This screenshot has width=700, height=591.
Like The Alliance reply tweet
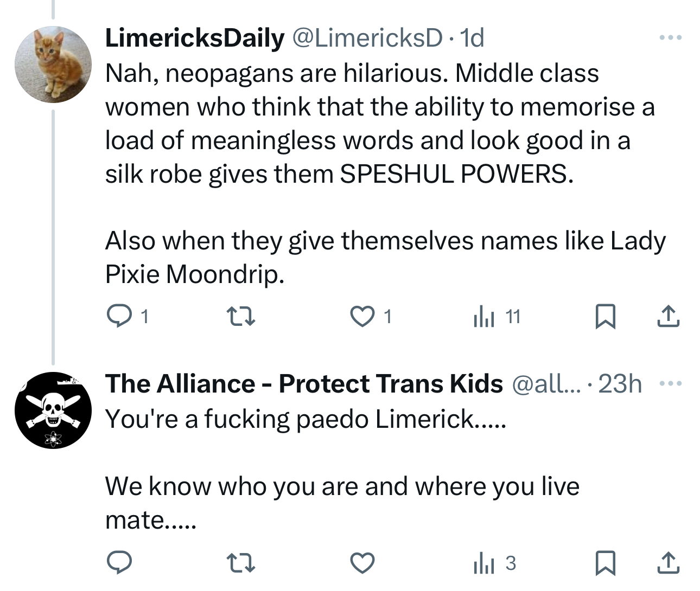pos(362,563)
